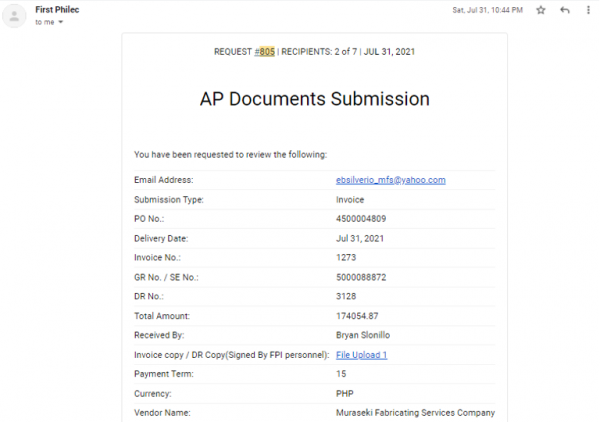The image size is (600, 422).
Task: Click the First Philec sender name
Action: [57, 10]
